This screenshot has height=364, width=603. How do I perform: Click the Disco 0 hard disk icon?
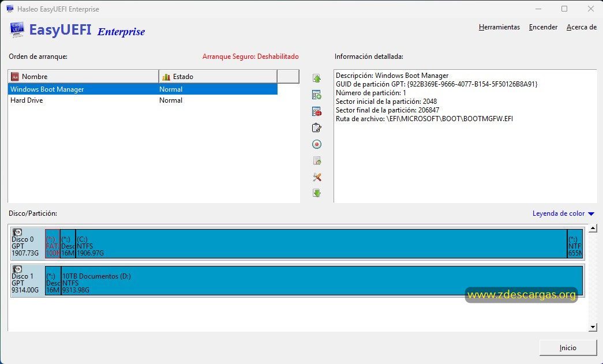[17, 232]
